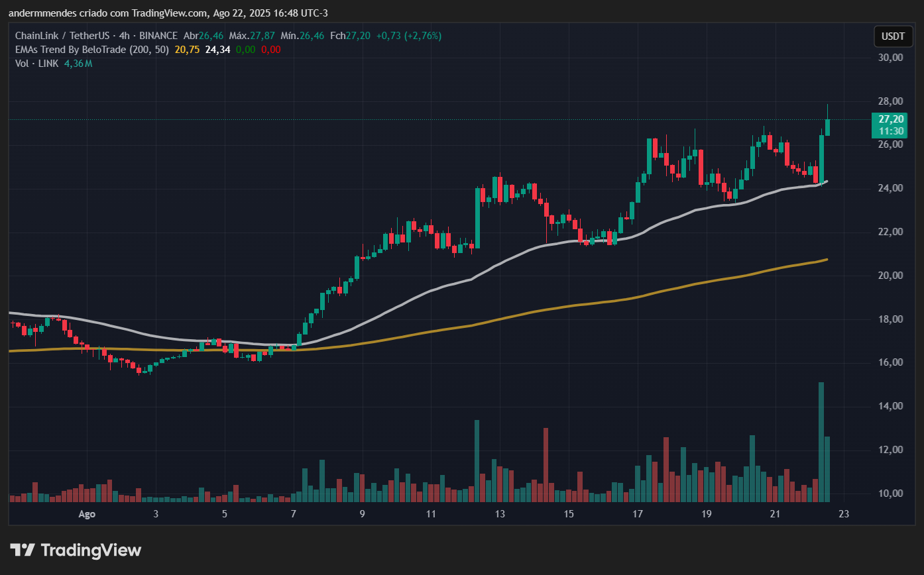
Task: Select the 21 date label on the time axis
Action: (775, 514)
